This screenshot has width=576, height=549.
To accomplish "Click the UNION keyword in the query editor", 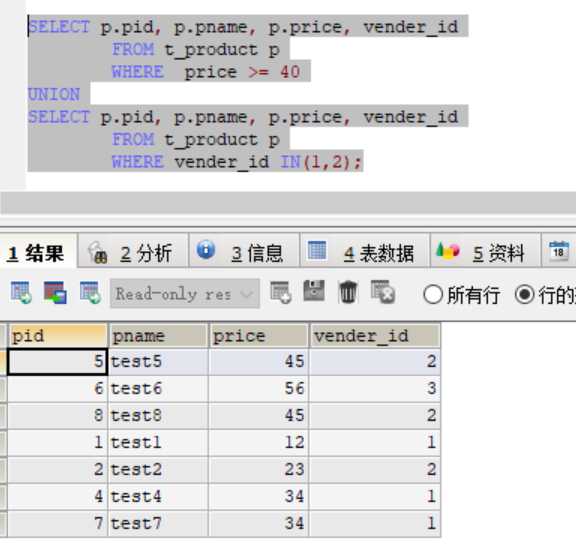I will click(54, 94).
